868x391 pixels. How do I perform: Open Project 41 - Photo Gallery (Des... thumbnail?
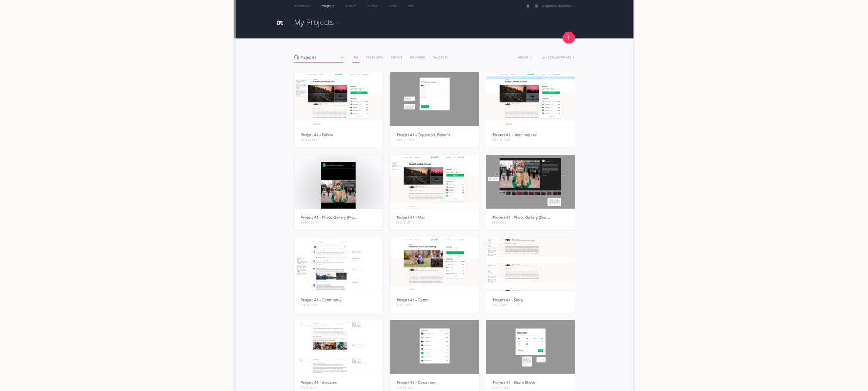[531, 182]
